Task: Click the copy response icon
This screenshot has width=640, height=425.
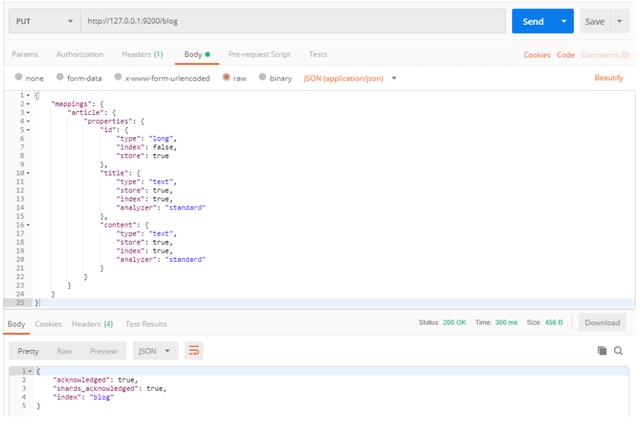Action: point(602,351)
